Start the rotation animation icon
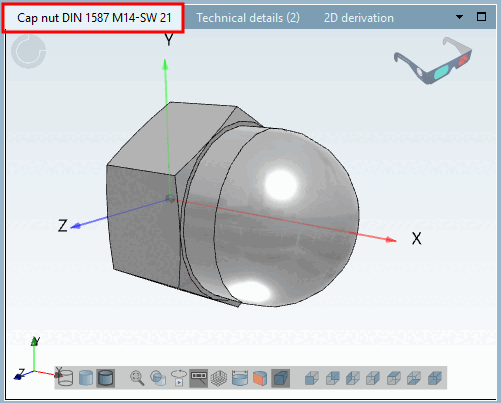This screenshot has height=403, width=501. [x=179, y=378]
